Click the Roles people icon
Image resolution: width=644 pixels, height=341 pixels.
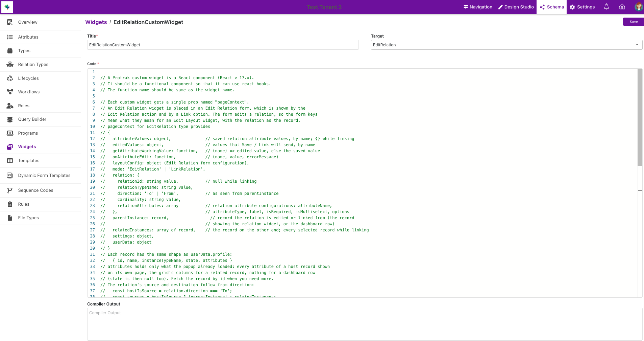pos(10,106)
